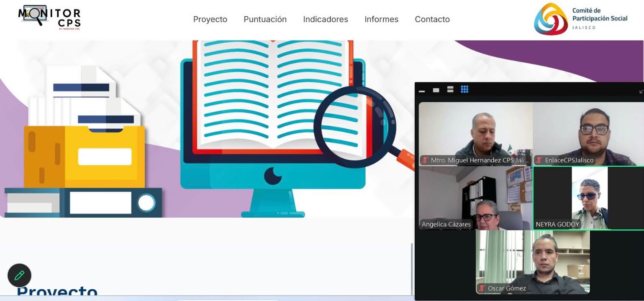Open the Indicadores navigation item
The height and width of the screenshot is (301, 644).
tap(326, 19)
